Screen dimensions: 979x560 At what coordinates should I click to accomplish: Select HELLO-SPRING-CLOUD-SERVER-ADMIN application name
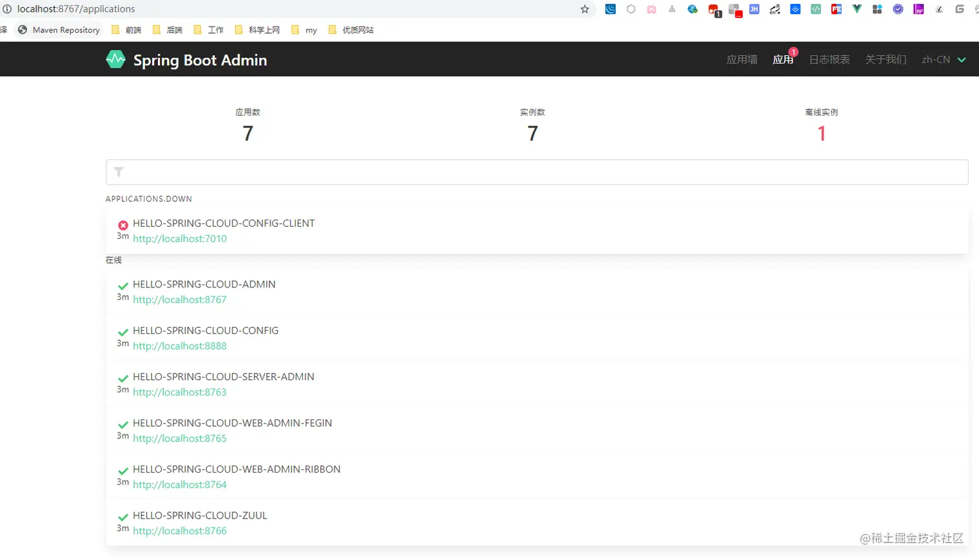[x=223, y=377]
